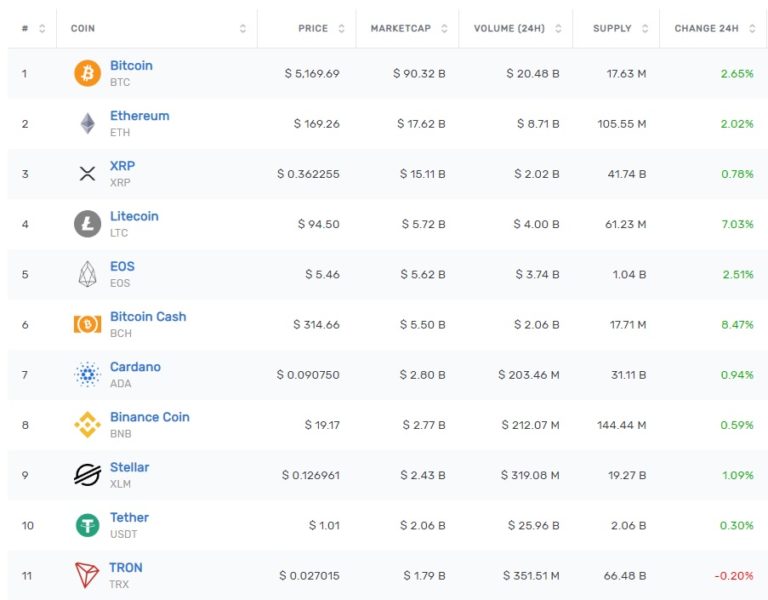Viewport: 768px width, 600px height.
Task: Select Ethereum supply 105.55 M
Action: 622,123
